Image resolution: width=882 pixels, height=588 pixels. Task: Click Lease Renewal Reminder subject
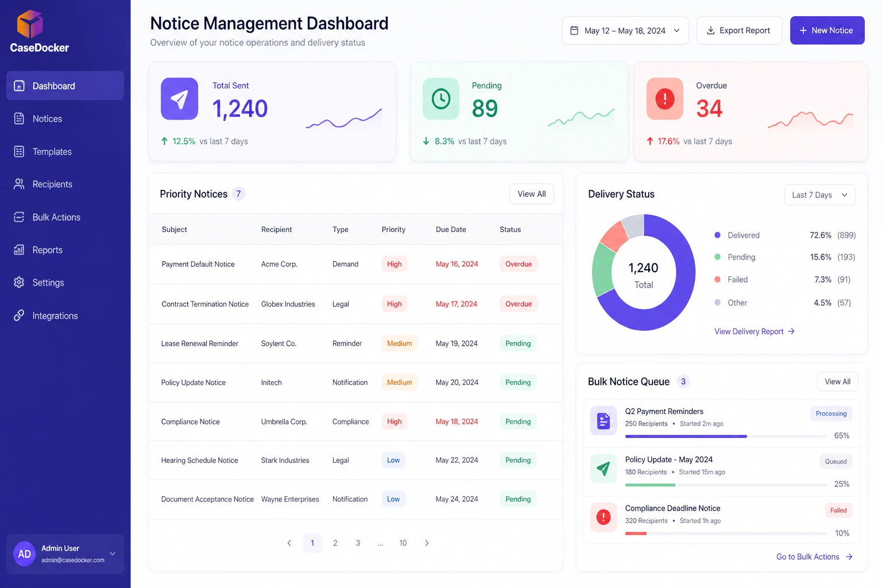(199, 343)
